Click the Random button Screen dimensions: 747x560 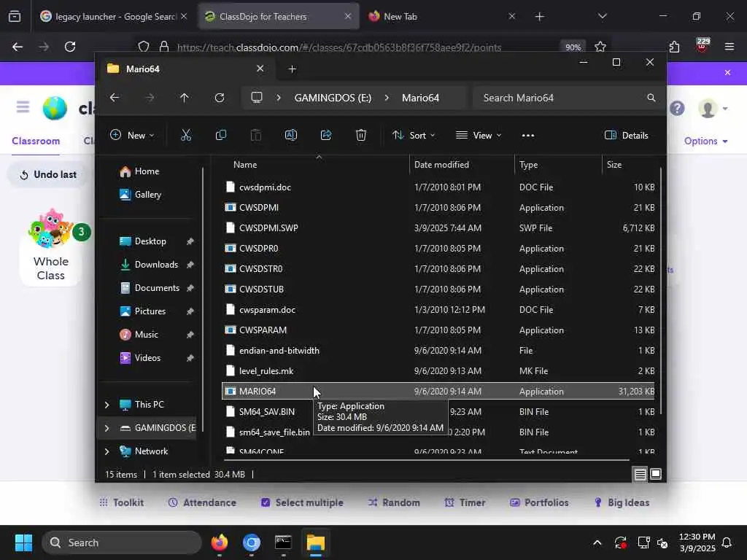pyautogui.click(x=394, y=502)
